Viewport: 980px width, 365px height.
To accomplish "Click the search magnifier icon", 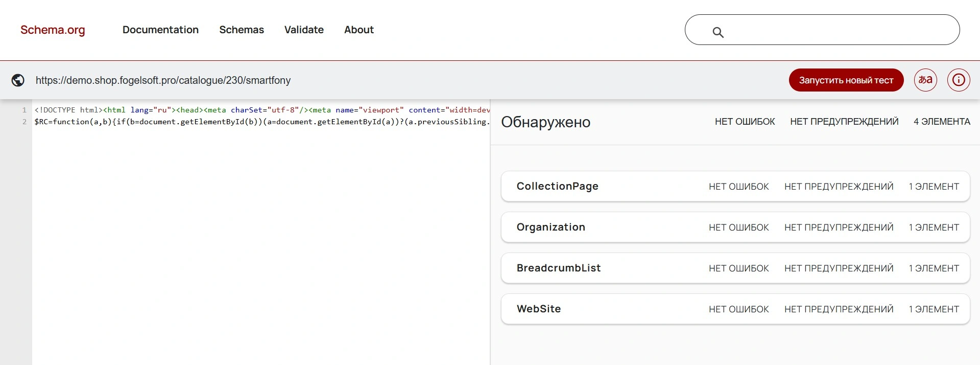I will coord(718,33).
